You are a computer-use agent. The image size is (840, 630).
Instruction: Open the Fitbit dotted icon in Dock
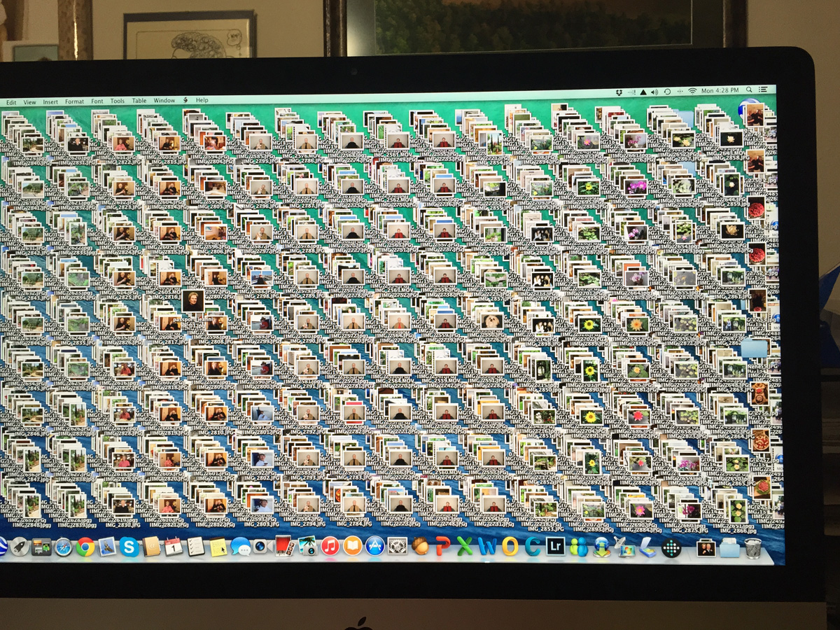coord(671,547)
